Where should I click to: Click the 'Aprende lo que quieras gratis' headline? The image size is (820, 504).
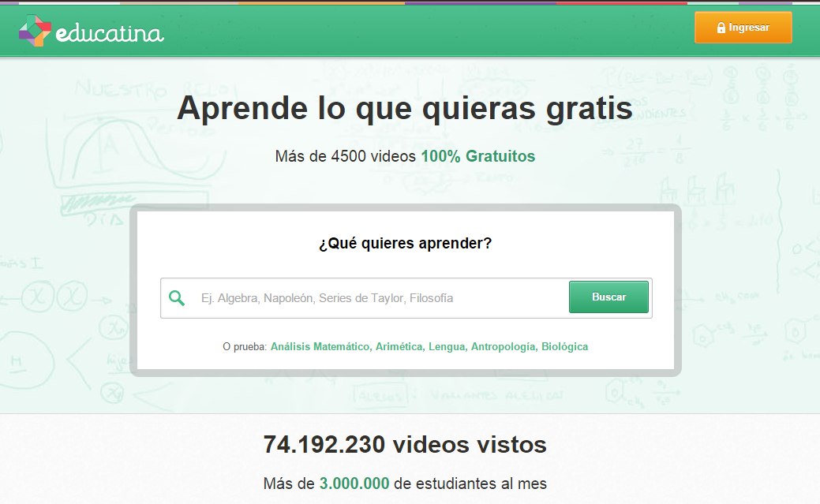click(404, 108)
